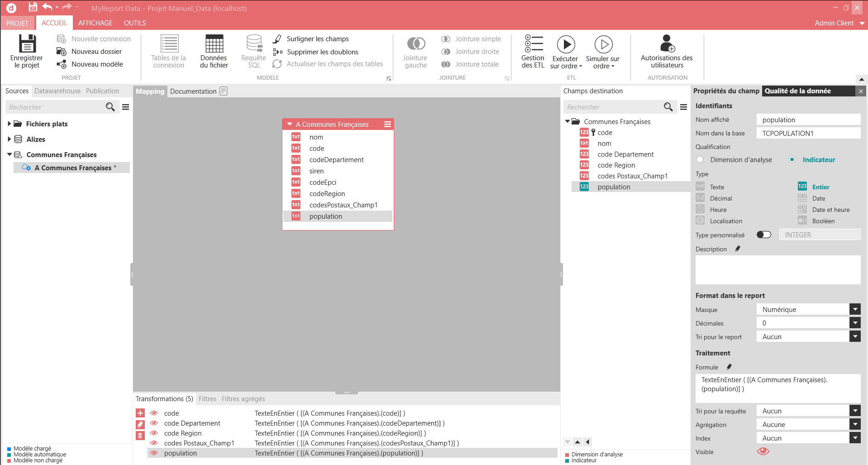
Task: Toggle the Visible eye in properties
Action: 763,451
